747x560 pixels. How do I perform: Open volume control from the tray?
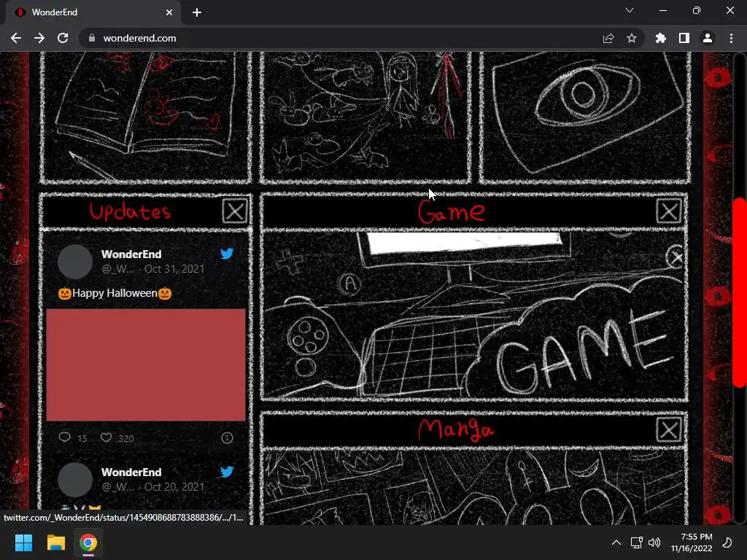tap(654, 542)
